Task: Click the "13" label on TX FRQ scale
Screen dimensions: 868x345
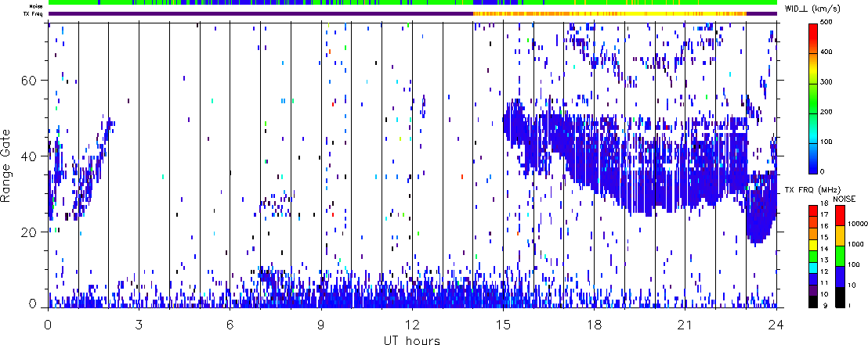Action: point(824,261)
